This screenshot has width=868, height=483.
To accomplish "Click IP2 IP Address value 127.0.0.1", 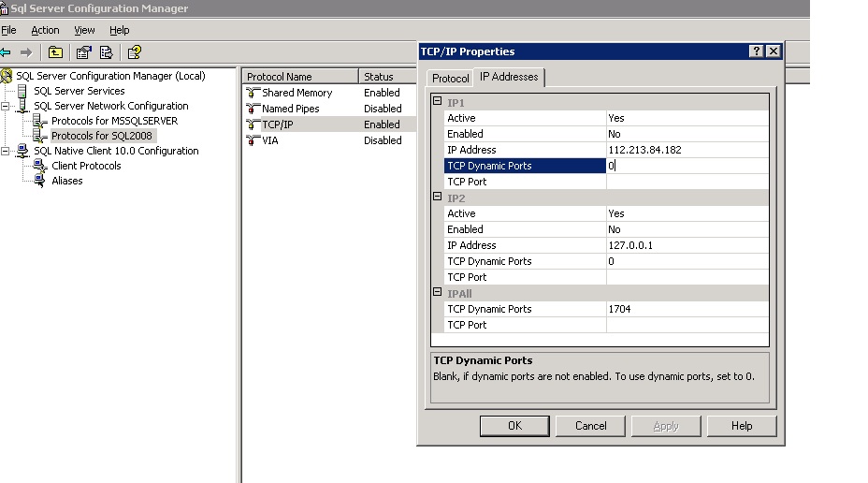I will (687, 245).
